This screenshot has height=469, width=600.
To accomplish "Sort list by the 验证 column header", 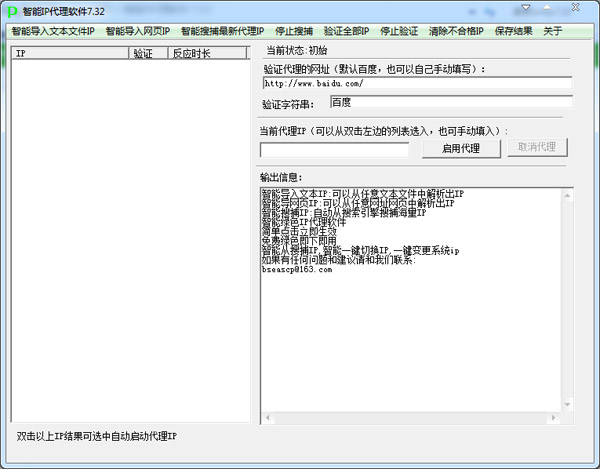I will (148, 53).
